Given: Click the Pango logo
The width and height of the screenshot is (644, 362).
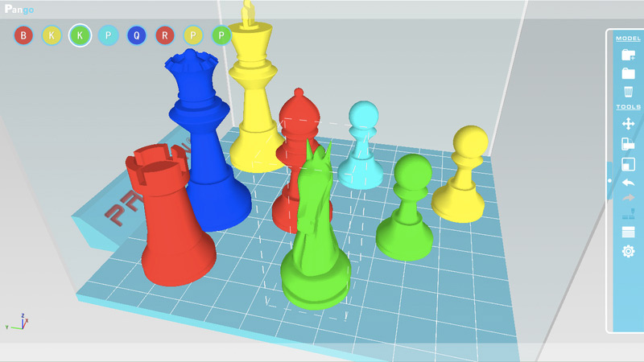Looking at the screenshot, I should tap(19, 9).
